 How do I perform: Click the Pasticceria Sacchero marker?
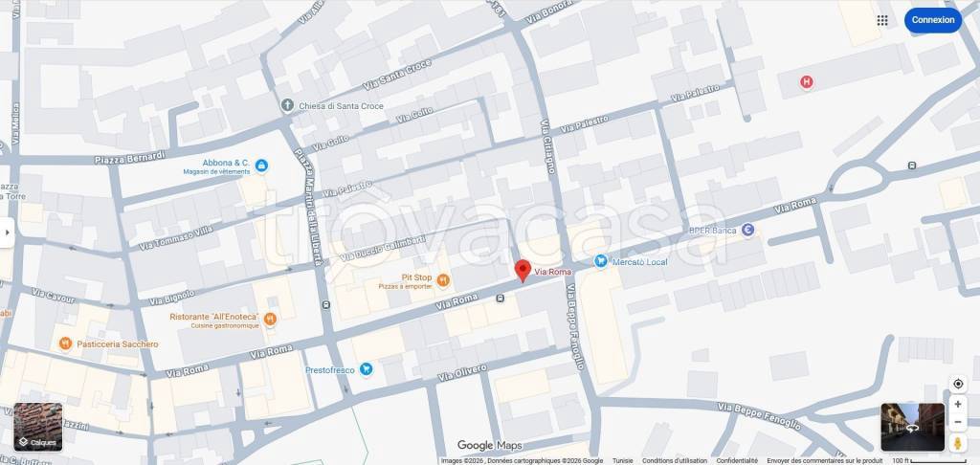tap(65, 343)
